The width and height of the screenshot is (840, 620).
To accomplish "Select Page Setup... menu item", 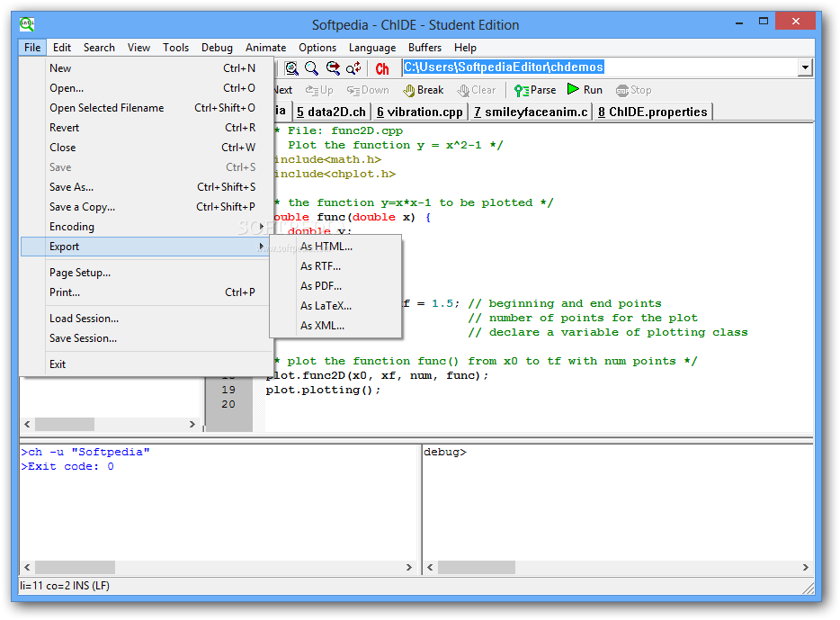I will click(x=146, y=273).
